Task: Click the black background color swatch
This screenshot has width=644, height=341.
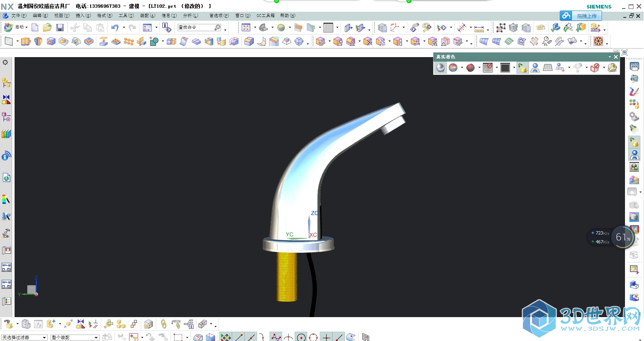Action: [x=505, y=68]
